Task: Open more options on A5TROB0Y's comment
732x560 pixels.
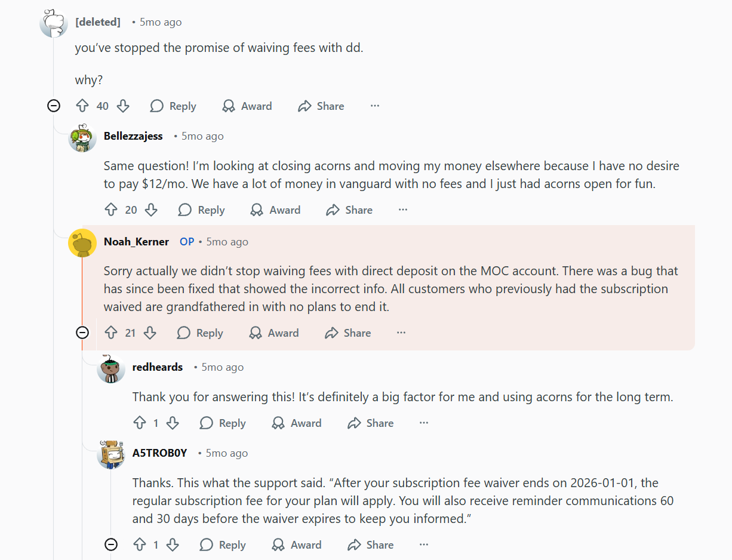Action: point(423,544)
